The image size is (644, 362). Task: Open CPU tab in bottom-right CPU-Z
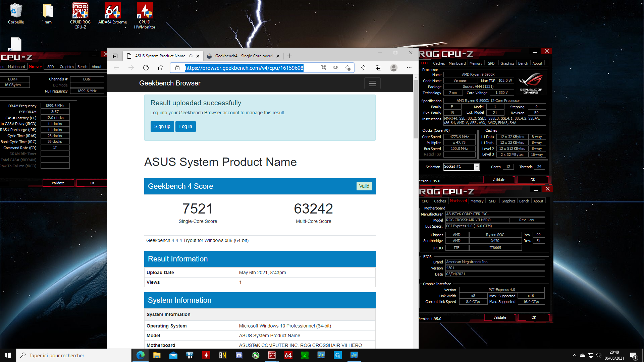425,201
